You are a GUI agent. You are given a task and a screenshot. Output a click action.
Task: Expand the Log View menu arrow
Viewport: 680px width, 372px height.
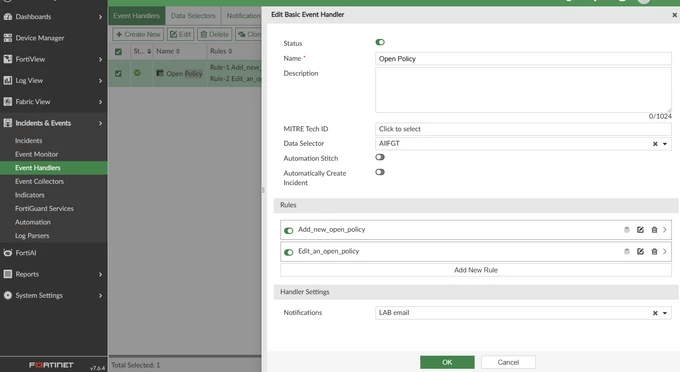click(100, 81)
